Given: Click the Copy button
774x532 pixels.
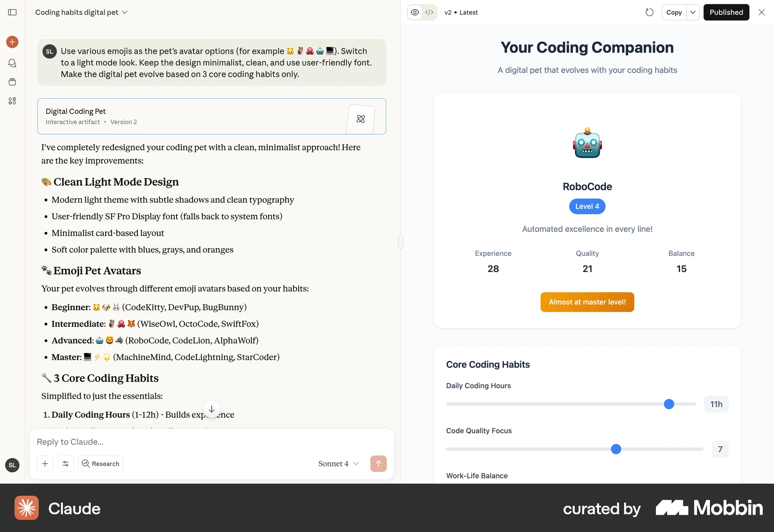Looking at the screenshot, I should point(674,12).
